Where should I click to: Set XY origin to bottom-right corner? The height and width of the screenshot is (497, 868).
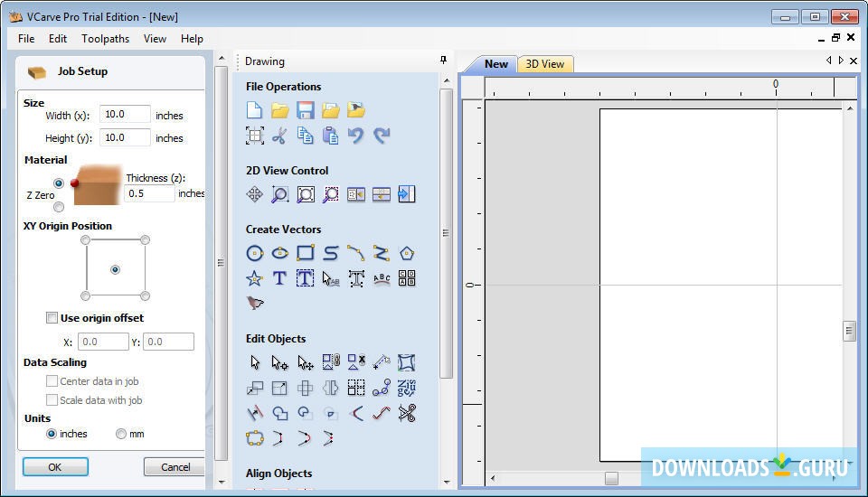coord(145,296)
